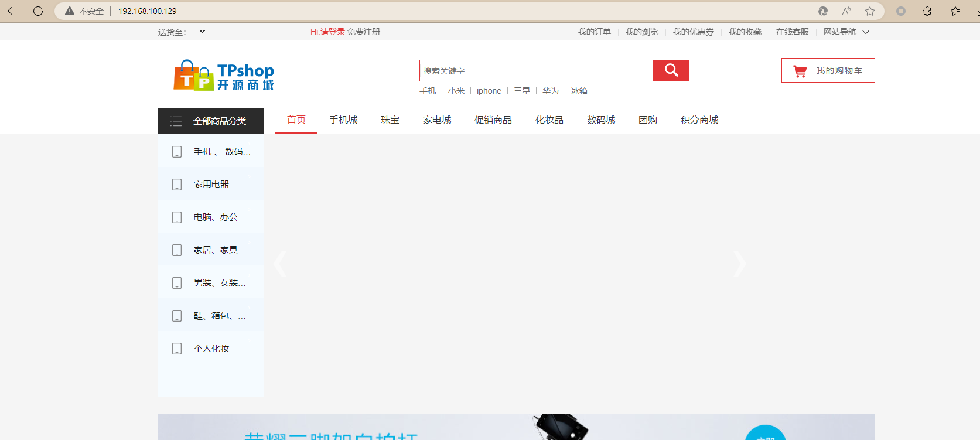Screen dimensions: 980x440
Task: Show next banner slide arrow
Action: 740,264
